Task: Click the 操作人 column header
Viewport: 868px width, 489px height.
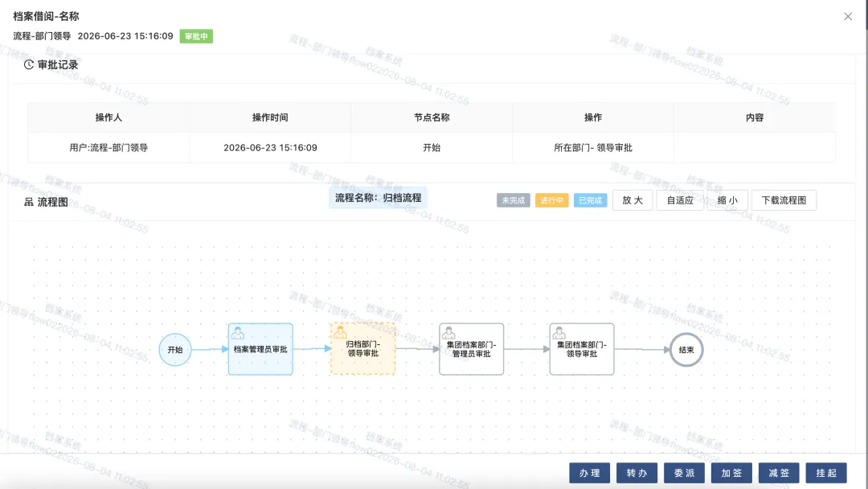Action: [108, 117]
